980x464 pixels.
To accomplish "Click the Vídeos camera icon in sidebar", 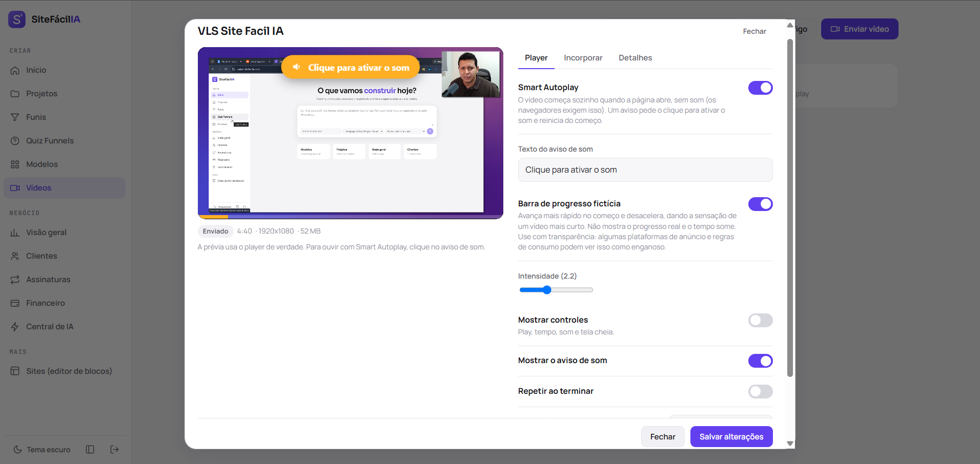I will coord(15,188).
